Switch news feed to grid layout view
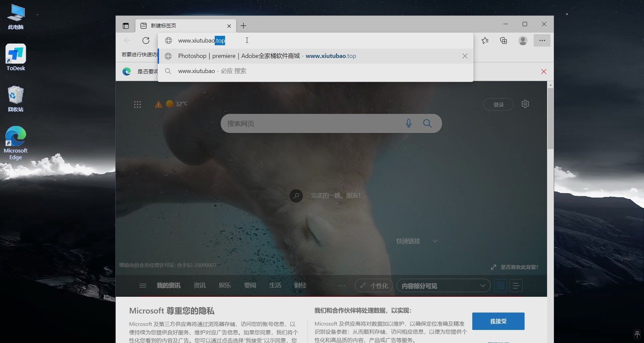This screenshot has height=343, width=644. tap(501, 285)
